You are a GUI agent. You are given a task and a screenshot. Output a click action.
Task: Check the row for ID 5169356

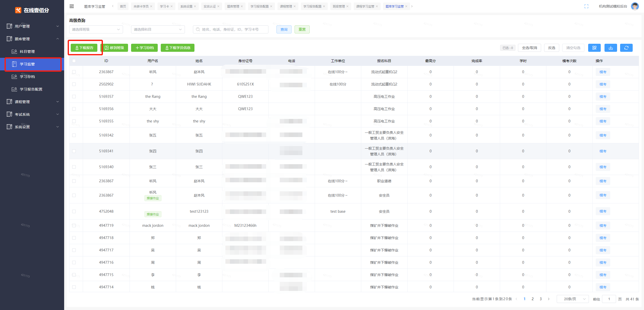point(74,109)
